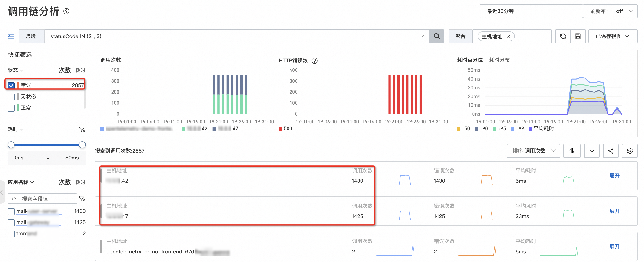Run search with the magnifier button
The height and width of the screenshot is (262, 644).
click(x=437, y=36)
